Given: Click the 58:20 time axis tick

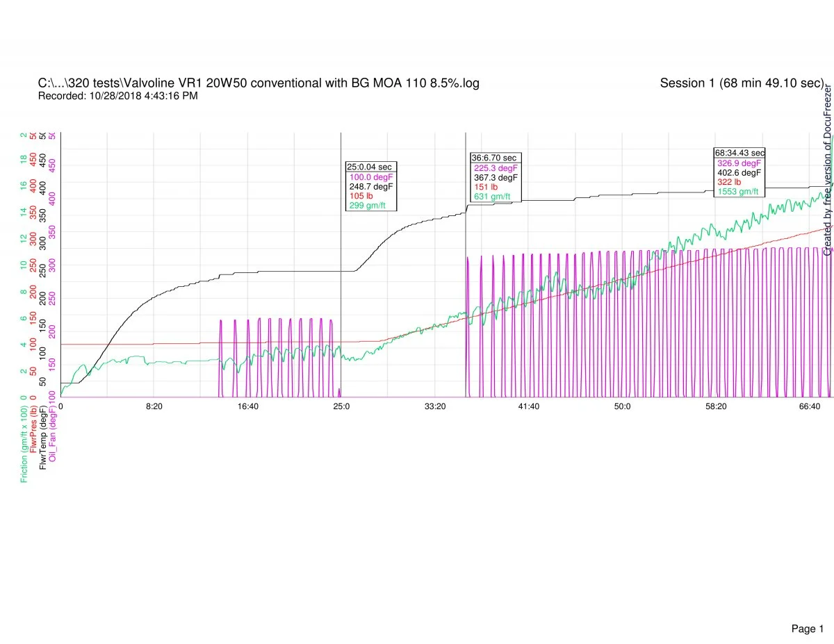Looking at the screenshot, I should click(716, 406).
